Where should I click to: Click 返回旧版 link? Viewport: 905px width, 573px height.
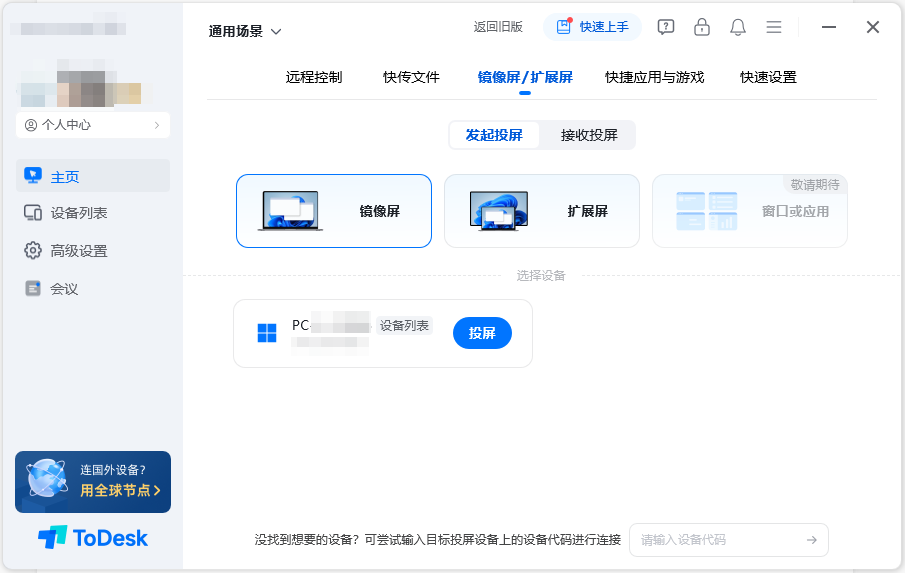tap(498, 27)
